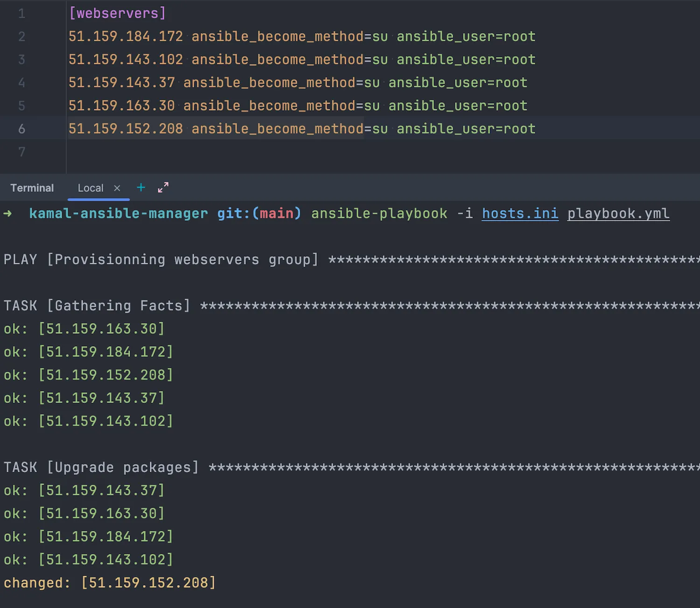700x608 pixels.
Task: Open playbook.yml link in terminal command
Action: point(618,213)
